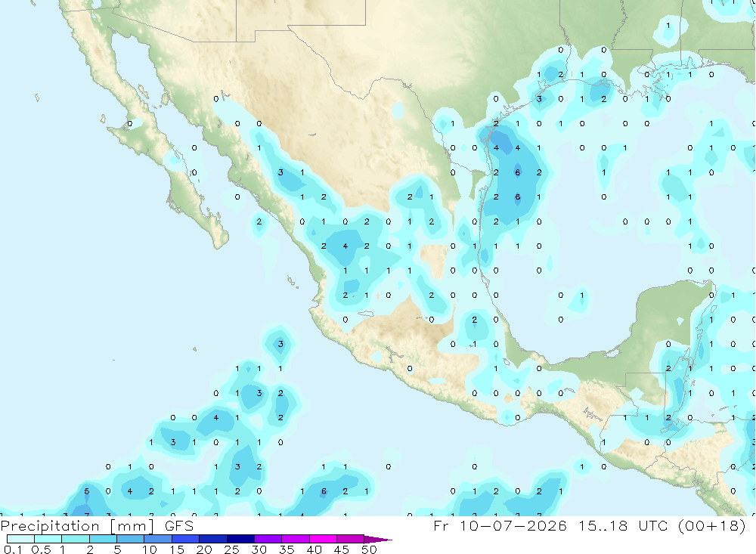Select the 30–35 mm violet swatch
The height and width of the screenshot is (554, 756).
click(x=268, y=539)
